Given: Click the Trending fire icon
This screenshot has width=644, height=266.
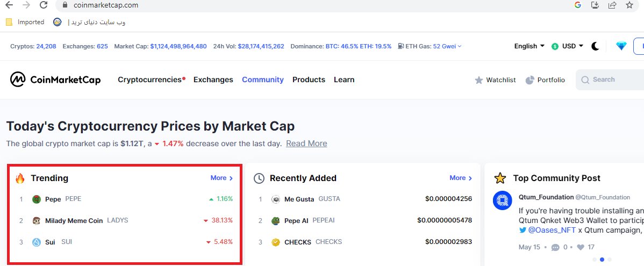Looking at the screenshot, I should tap(20, 178).
